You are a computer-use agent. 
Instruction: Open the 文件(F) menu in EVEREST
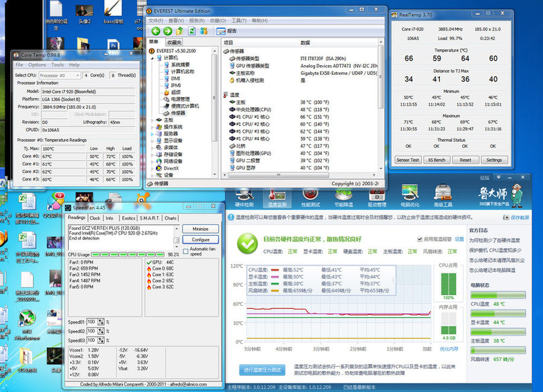[x=156, y=21]
